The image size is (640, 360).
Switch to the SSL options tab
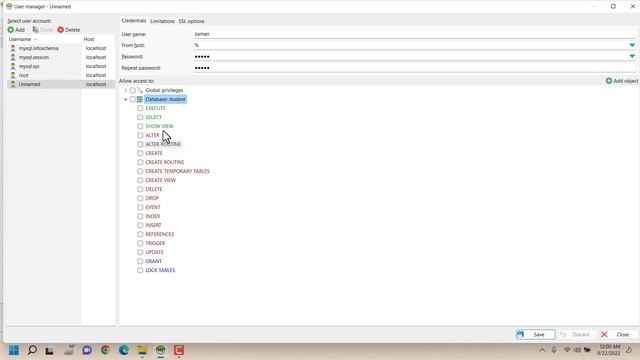point(191,21)
